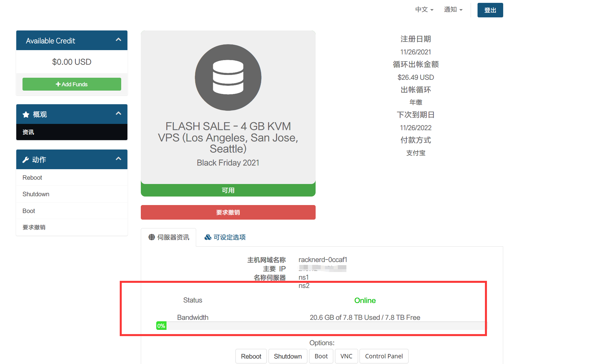Switch to the 伺服器资讯 tab
Viewport: 591px width, 364px height.
[x=168, y=237]
